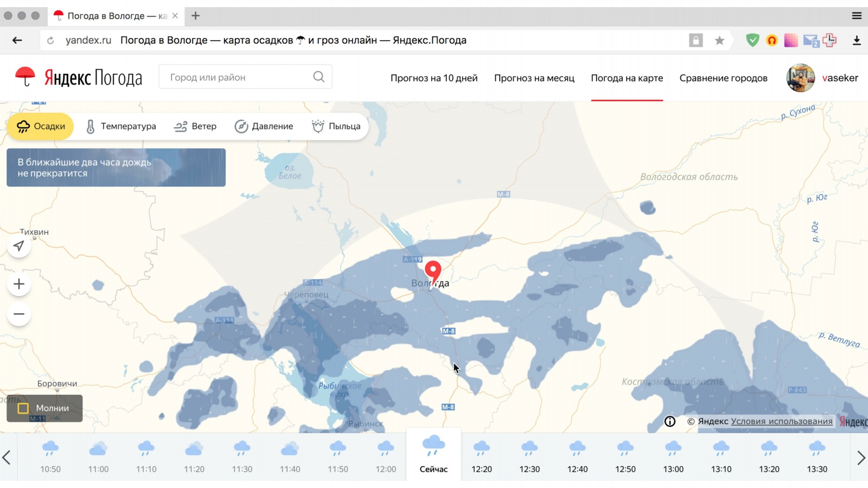
Task: Select the 13:30 time slot
Action: (x=817, y=457)
